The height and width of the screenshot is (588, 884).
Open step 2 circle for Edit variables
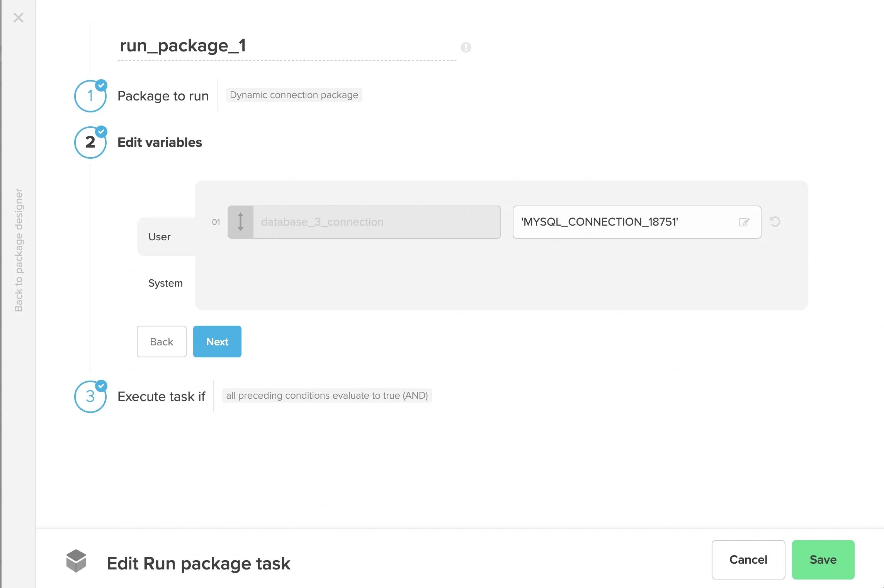point(90,142)
